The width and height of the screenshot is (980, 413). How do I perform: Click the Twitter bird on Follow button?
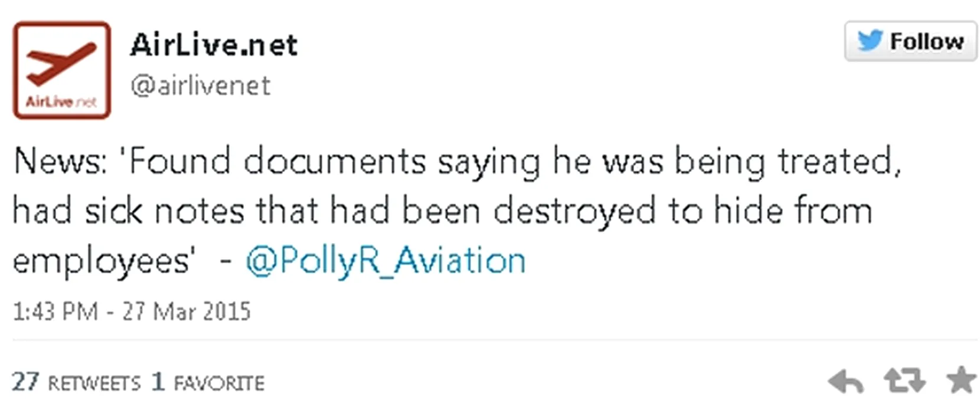coord(870,41)
